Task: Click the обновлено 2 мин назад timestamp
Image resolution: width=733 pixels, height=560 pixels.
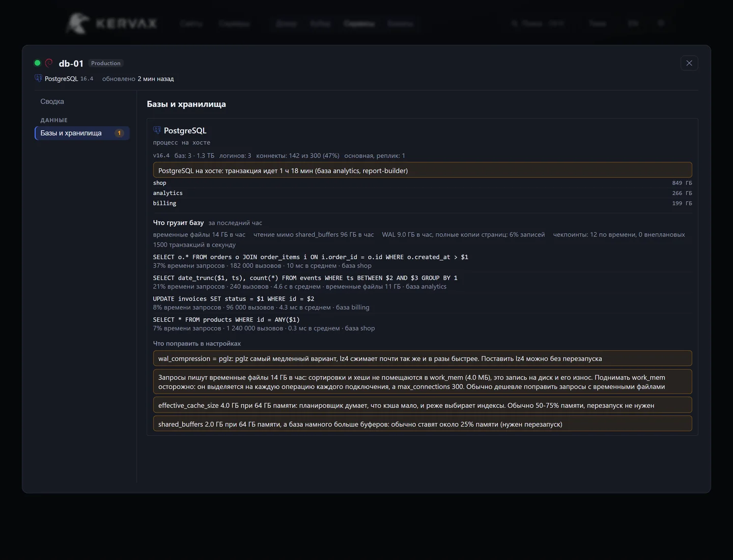Action: coord(138,79)
